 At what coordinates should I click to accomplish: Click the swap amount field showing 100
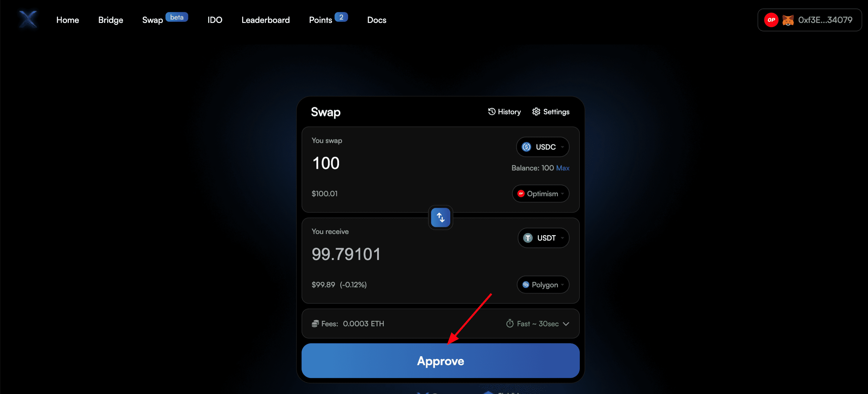(x=326, y=163)
